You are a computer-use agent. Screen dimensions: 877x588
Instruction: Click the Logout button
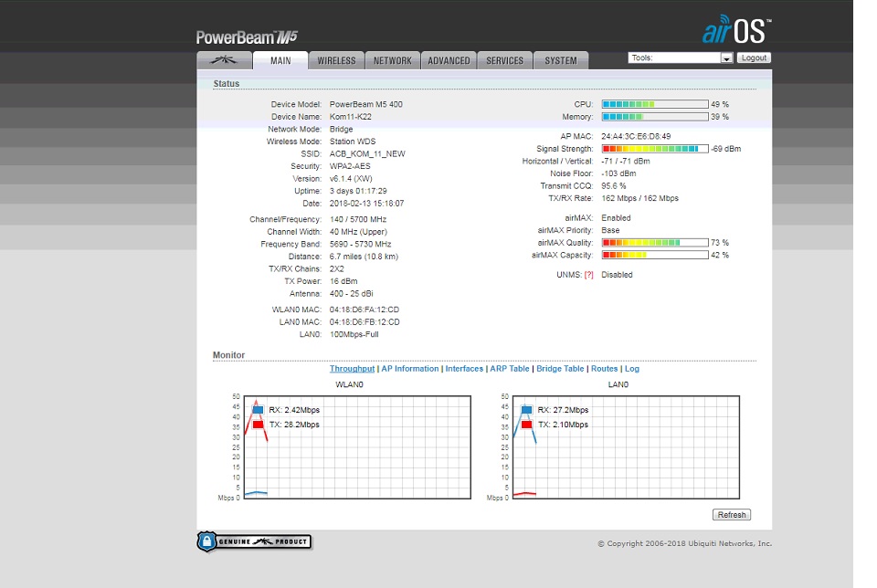point(754,58)
